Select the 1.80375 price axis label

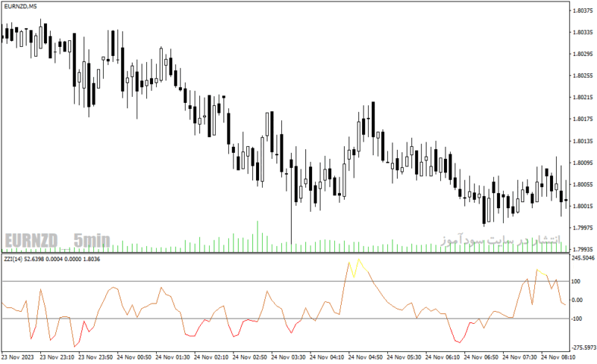click(583, 10)
